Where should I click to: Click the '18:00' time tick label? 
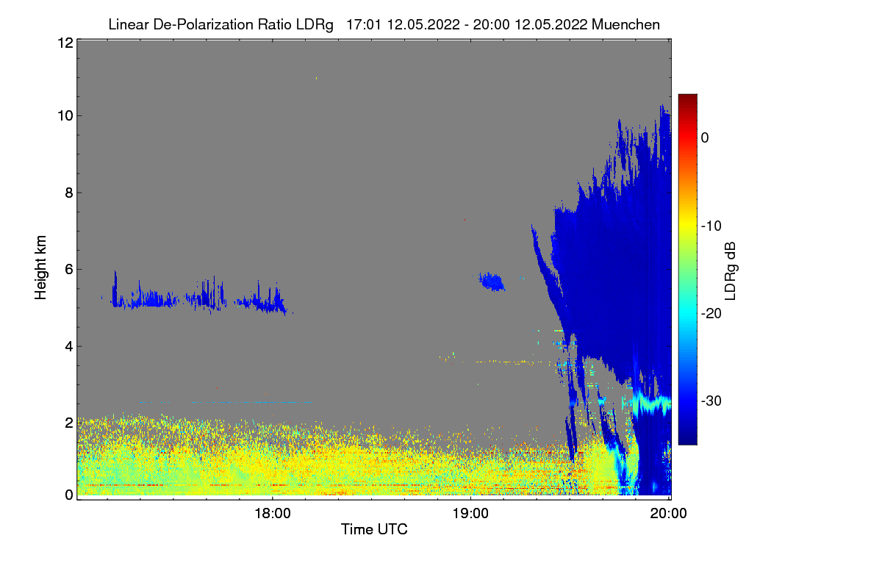coord(272,514)
